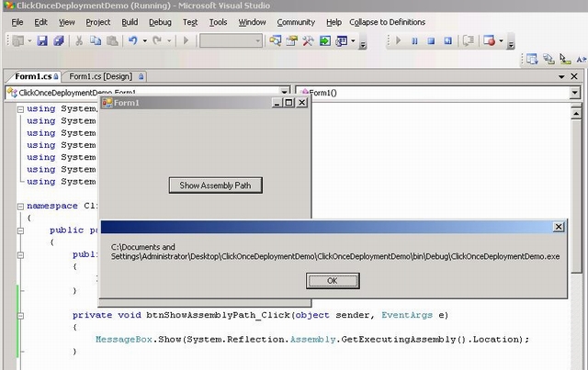Viewport: 588px width, 370px height.
Task: Collapse the namespace code block
Action: [x=20, y=207]
